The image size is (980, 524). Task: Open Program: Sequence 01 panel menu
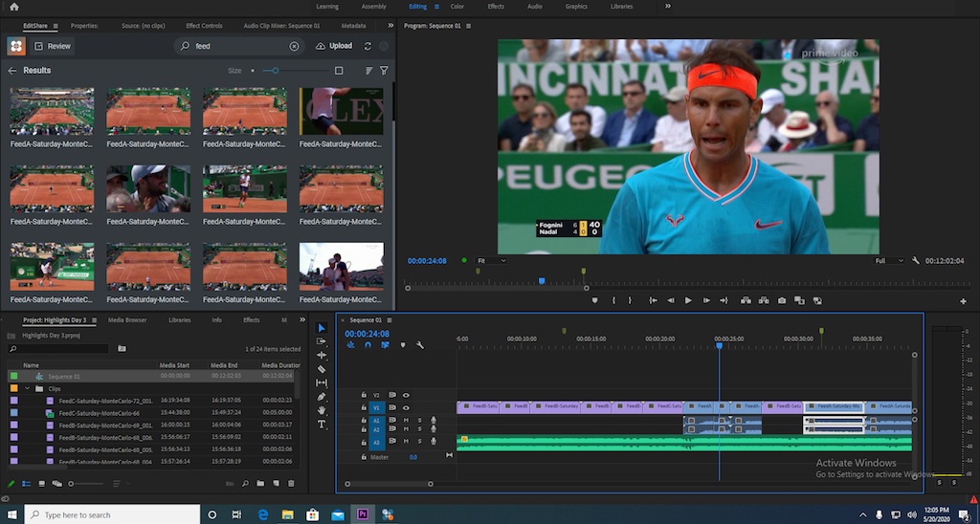469,26
